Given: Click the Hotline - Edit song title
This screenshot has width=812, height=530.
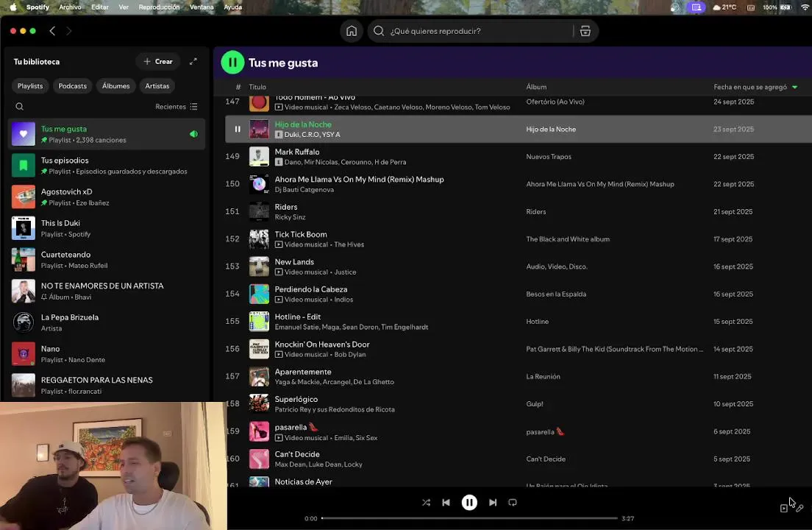Looking at the screenshot, I should click(297, 317).
